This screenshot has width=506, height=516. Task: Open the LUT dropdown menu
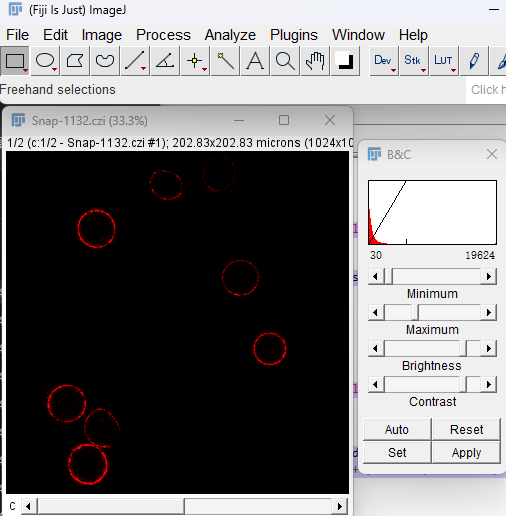tap(444, 61)
